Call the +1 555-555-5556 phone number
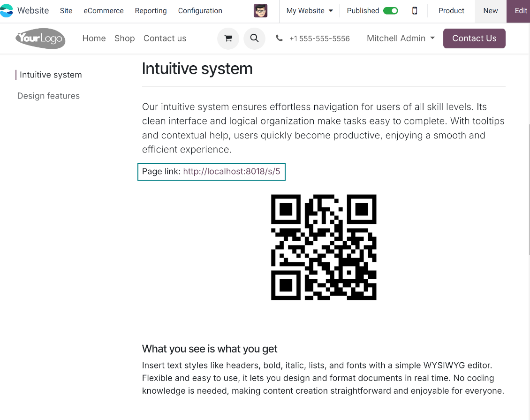The height and width of the screenshot is (420, 530). [319, 38]
